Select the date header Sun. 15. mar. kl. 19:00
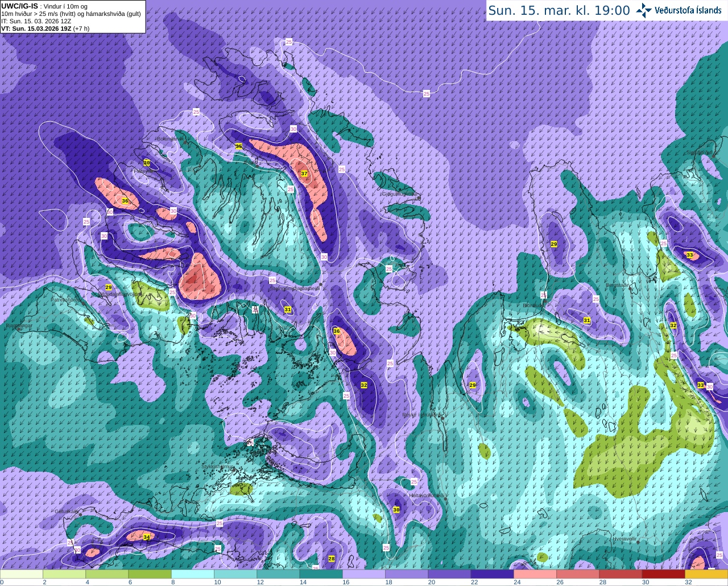 pos(559,10)
